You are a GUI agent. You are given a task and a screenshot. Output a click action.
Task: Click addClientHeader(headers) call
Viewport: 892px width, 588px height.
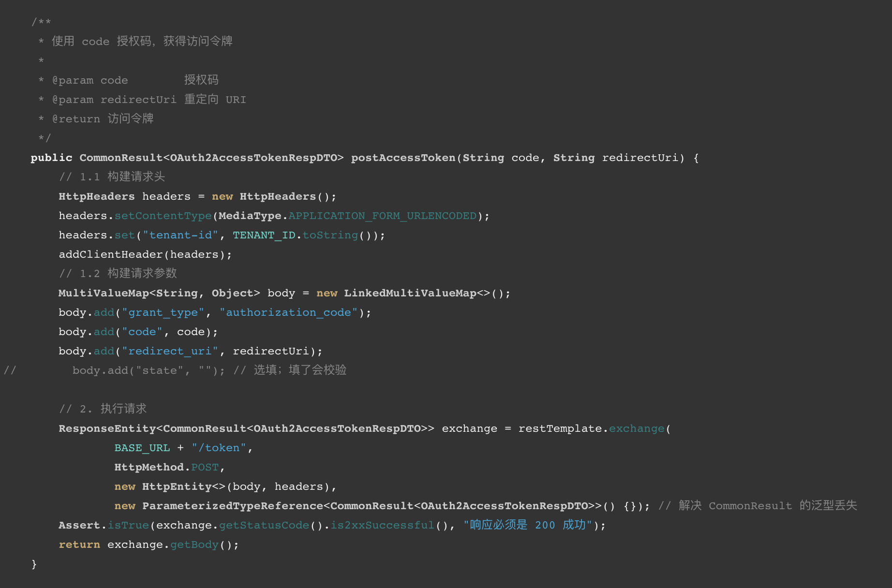[x=145, y=254]
